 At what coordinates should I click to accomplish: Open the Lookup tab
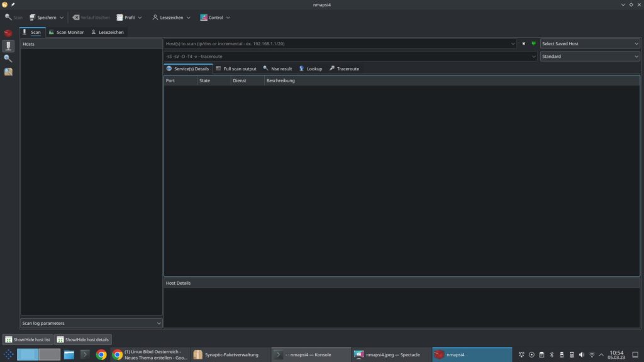311,69
